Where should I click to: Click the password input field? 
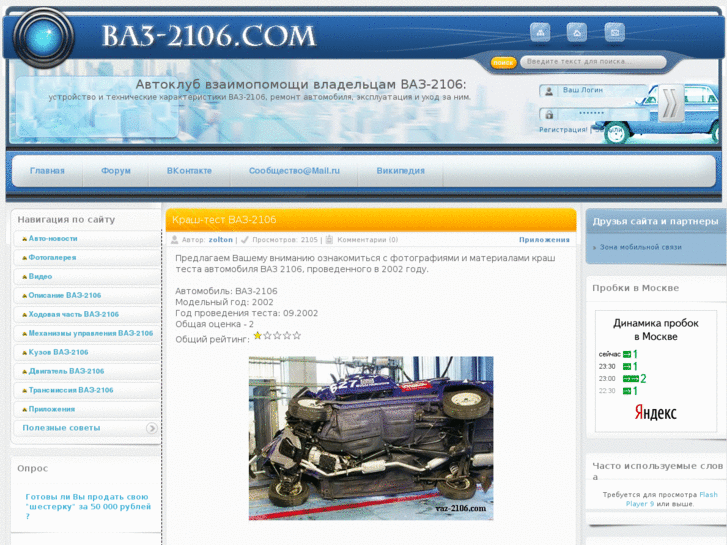[594, 114]
